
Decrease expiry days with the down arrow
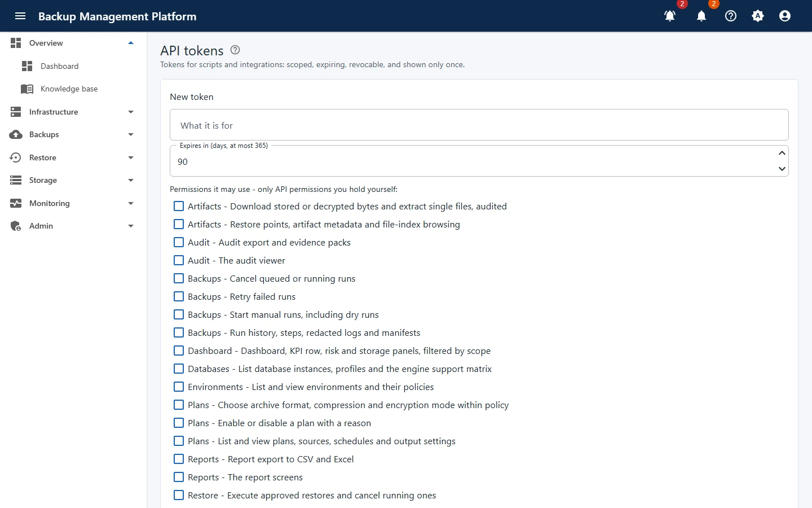pos(782,169)
